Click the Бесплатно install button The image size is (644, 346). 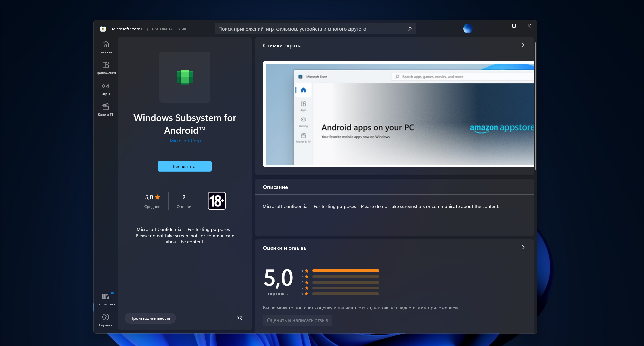click(x=184, y=166)
